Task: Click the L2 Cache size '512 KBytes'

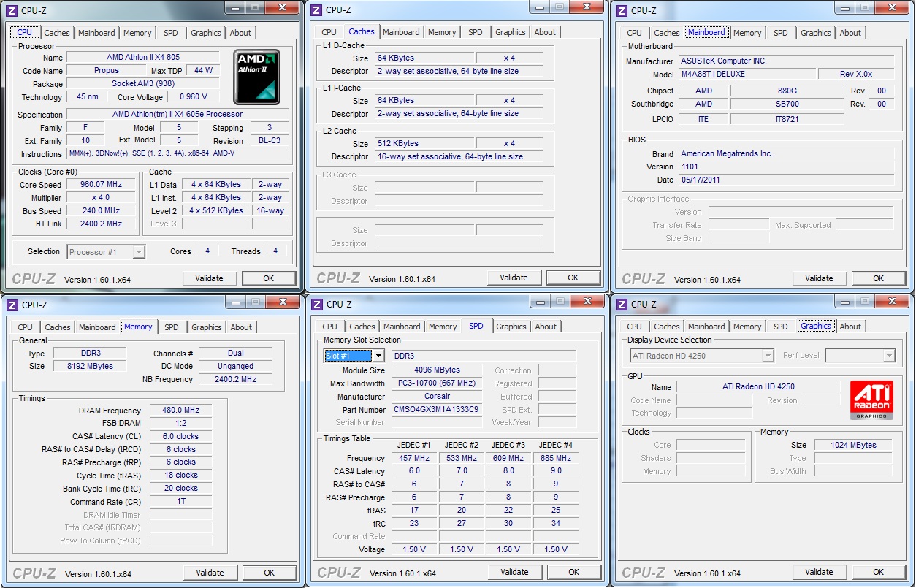Action: [x=424, y=144]
